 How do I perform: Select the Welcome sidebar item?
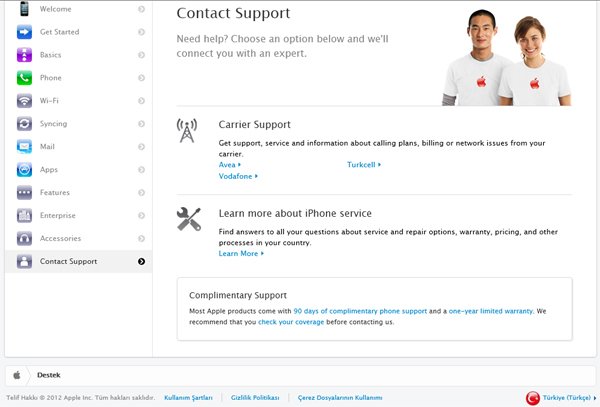pyautogui.click(x=56, y=9)
